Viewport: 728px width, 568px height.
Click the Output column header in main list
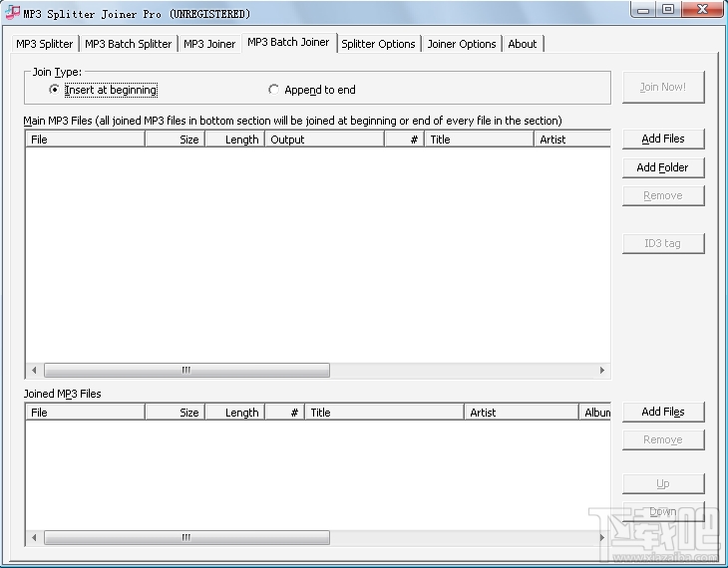pyautogui.click(x=324, y=140)
